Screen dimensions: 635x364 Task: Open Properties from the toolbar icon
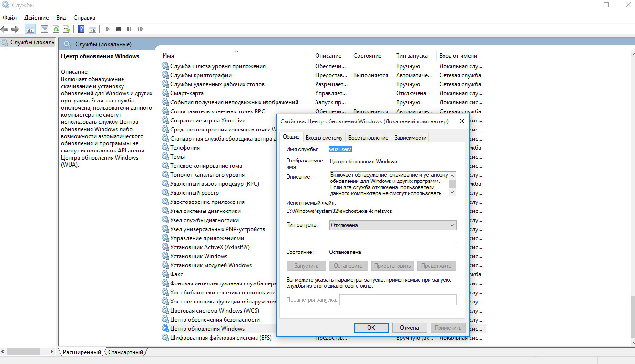coord(45,29)
